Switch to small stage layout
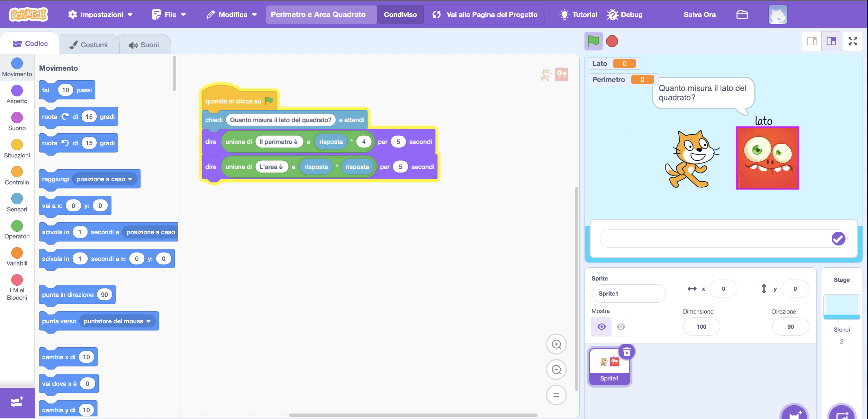Viewport: 868px width, 419px height. 812,41
